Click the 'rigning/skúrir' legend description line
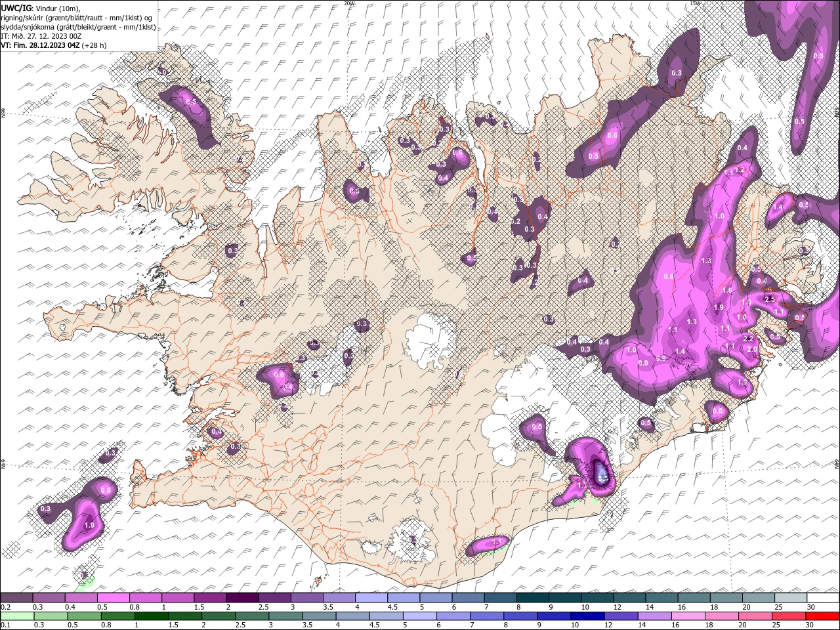 click(x=77, y=18)
